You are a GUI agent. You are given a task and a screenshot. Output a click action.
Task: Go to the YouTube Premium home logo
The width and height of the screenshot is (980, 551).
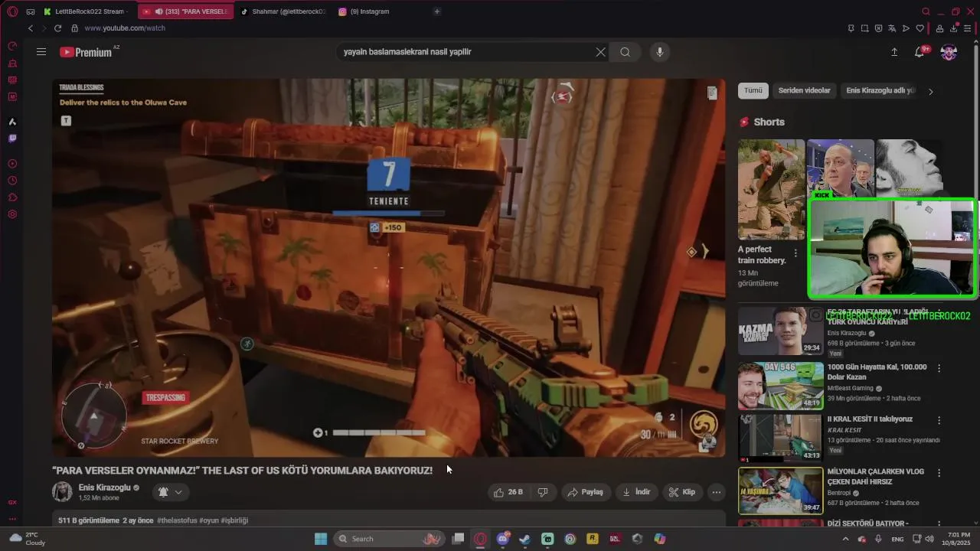(87, 52)
